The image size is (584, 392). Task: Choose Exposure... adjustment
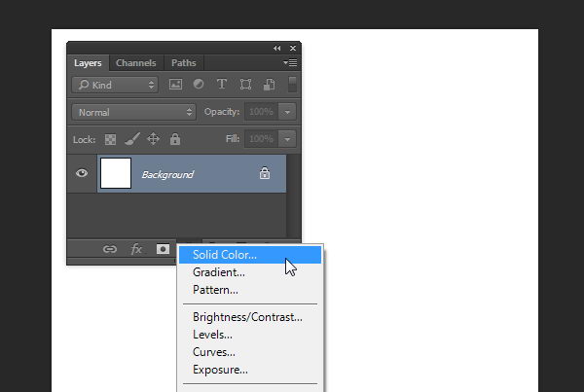pyautogui.click(x=250, y=370)
